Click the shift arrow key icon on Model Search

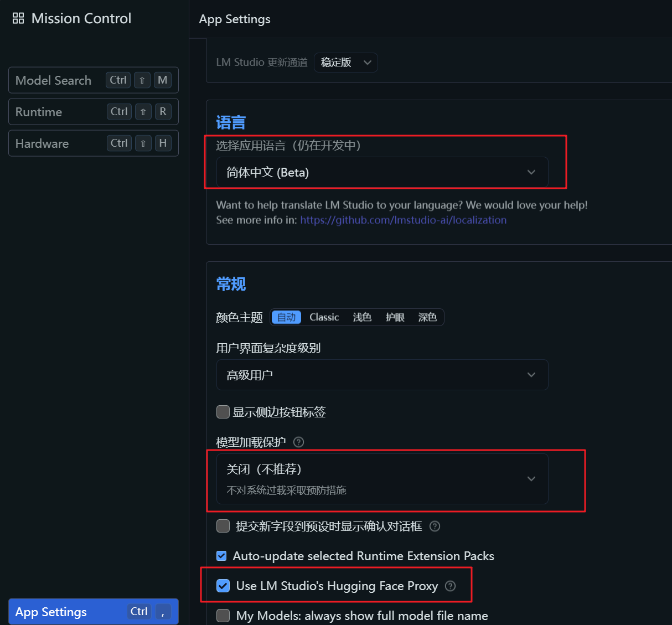[x=142, y=80]
